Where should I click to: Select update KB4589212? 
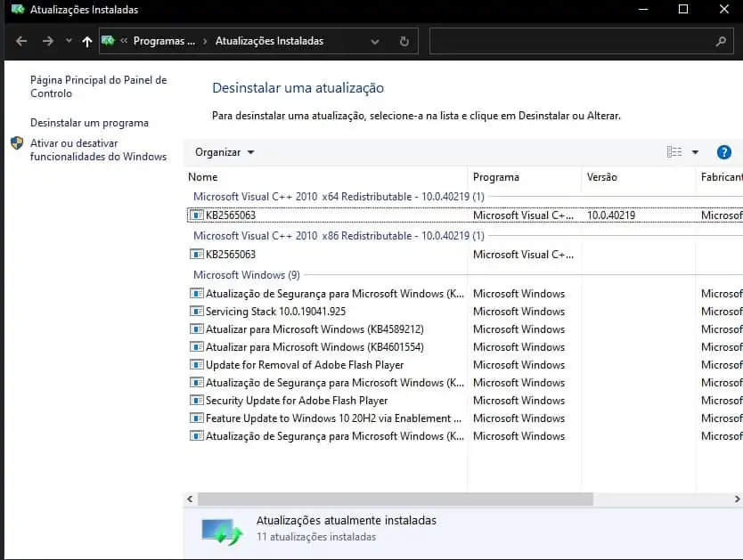click(x=465, y=329)
